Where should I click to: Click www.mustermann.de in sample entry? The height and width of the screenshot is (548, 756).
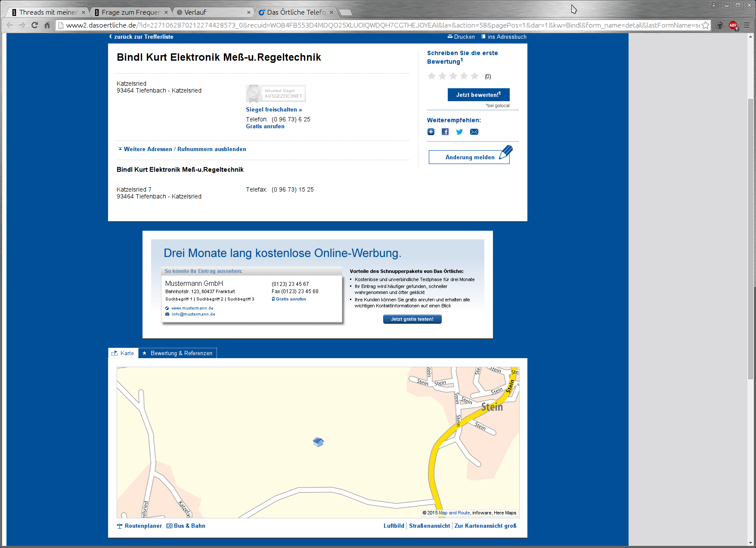tap(192, 308)
